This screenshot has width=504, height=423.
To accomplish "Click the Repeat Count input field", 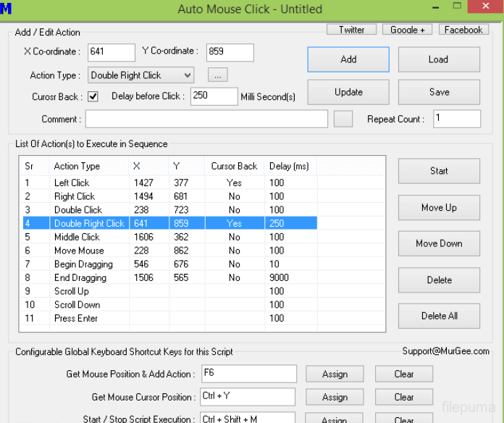I will (456, 119).
